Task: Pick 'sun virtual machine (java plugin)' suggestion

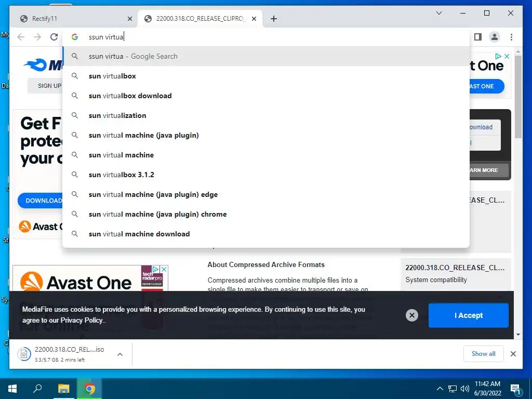Action: [x=266, y=135]
